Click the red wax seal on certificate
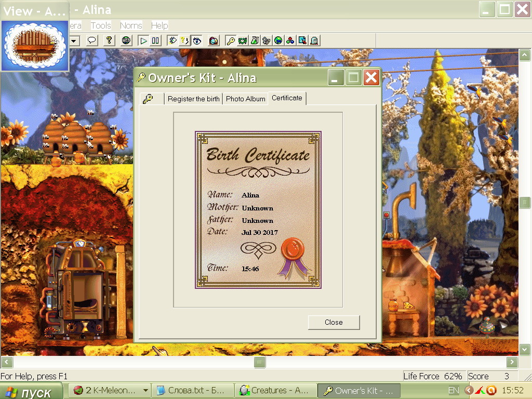 tap(293, 248)
